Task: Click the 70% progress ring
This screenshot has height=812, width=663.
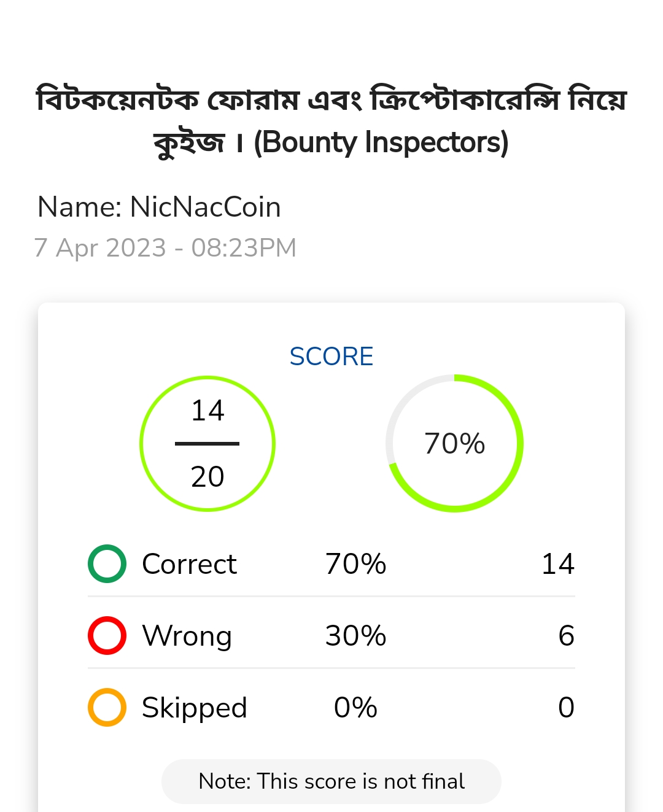Action: coord(454,443)
